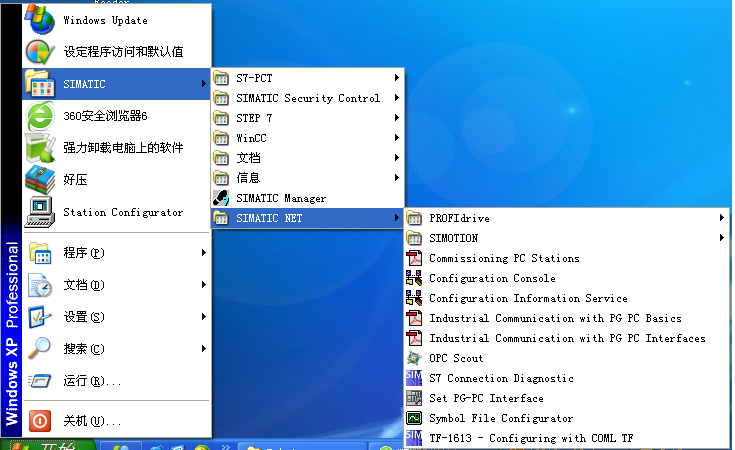Open Station Configurator
Screen dimensions: 735x450
[116, 212]
